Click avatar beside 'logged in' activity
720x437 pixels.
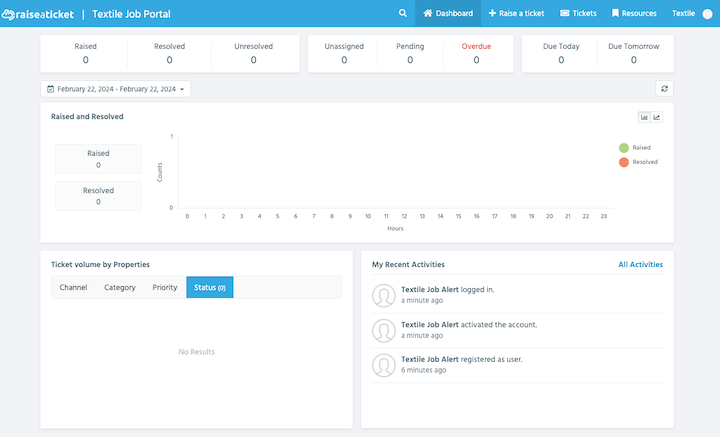coord(384,295)
